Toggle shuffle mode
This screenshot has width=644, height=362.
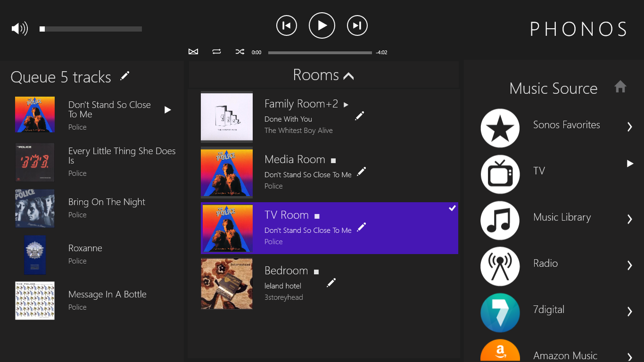(x=240, y=52)
